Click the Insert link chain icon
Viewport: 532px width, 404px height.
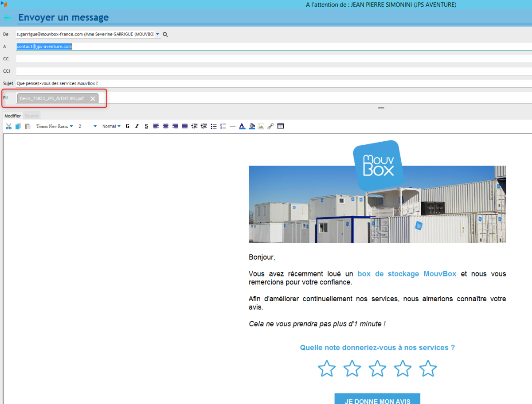[270, 126]
